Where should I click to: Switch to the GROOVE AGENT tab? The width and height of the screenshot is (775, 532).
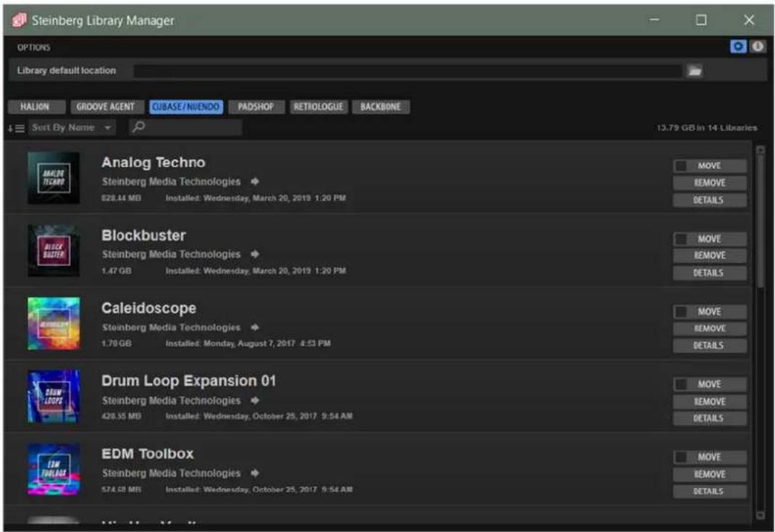106,107
